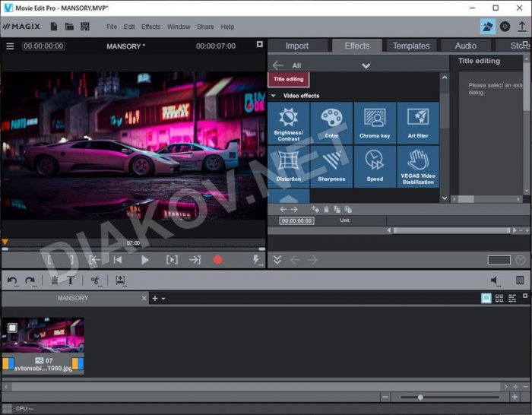Click the Title editing button

289,79
